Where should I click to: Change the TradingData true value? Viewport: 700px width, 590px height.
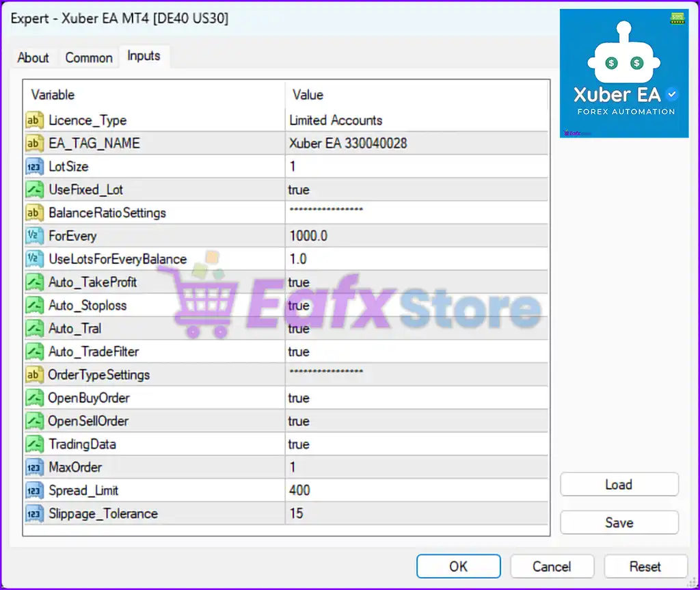[416, 444]
